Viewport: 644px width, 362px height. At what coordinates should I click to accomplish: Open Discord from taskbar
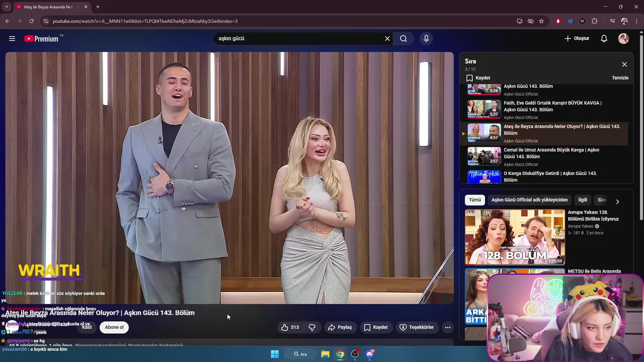click(x=370, y=354)
